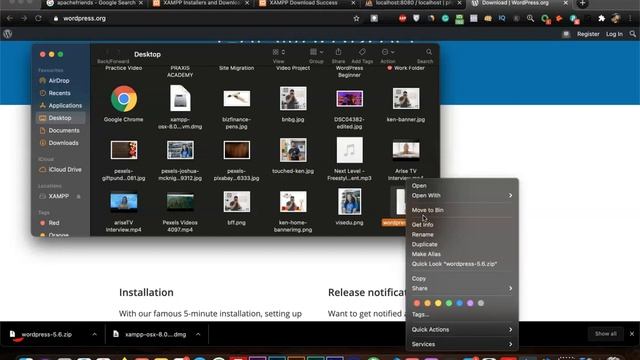
Task: Open Applications in Finder sidebar
Action: click(x=65, y=105)
